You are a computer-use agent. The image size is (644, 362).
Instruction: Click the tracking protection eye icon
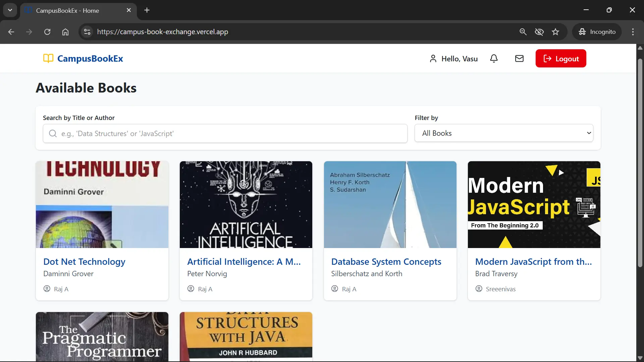tap(539, 32)
